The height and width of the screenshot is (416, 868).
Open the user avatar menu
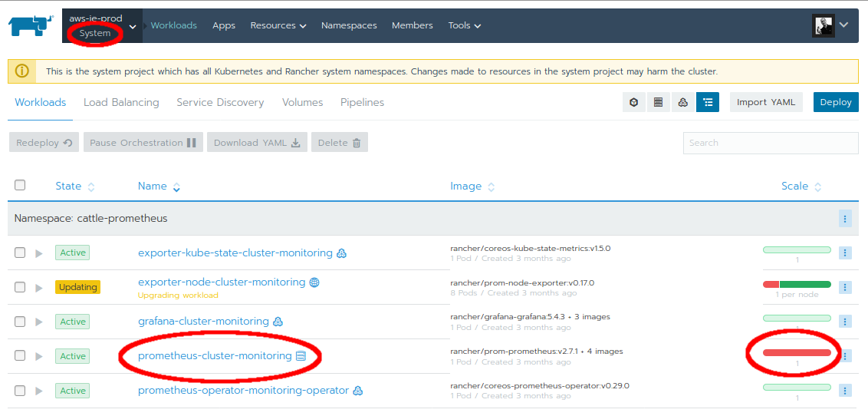824,25
